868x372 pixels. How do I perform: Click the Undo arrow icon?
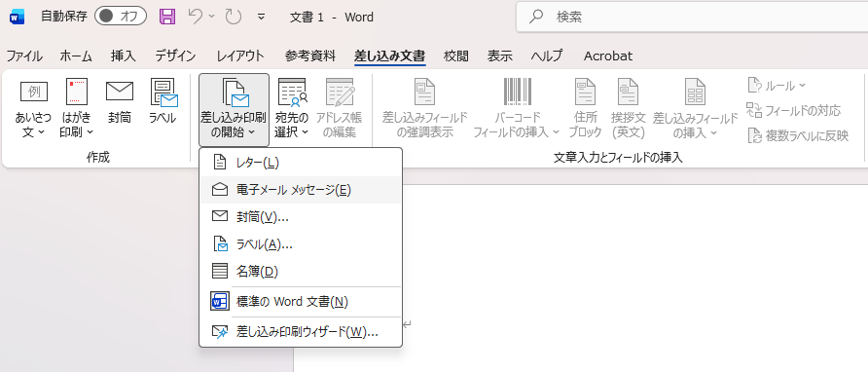[x=196, y=17]
